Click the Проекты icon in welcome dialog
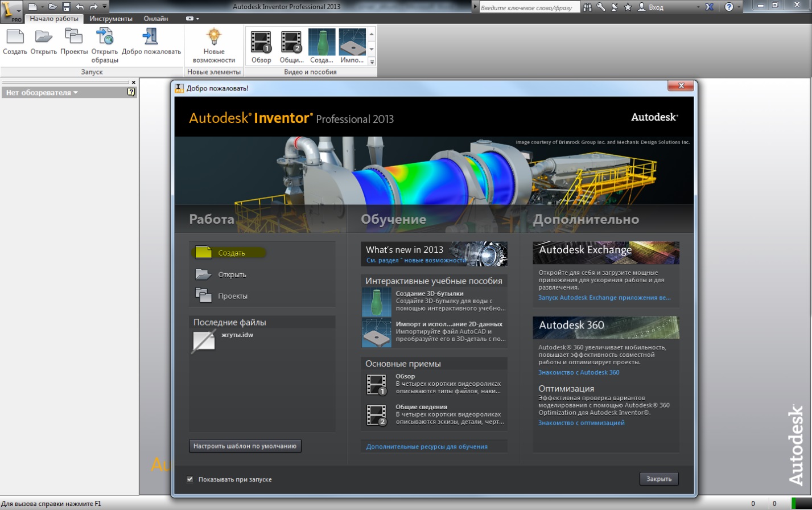Viewport: 812px width, 510px height. point(203,295)
